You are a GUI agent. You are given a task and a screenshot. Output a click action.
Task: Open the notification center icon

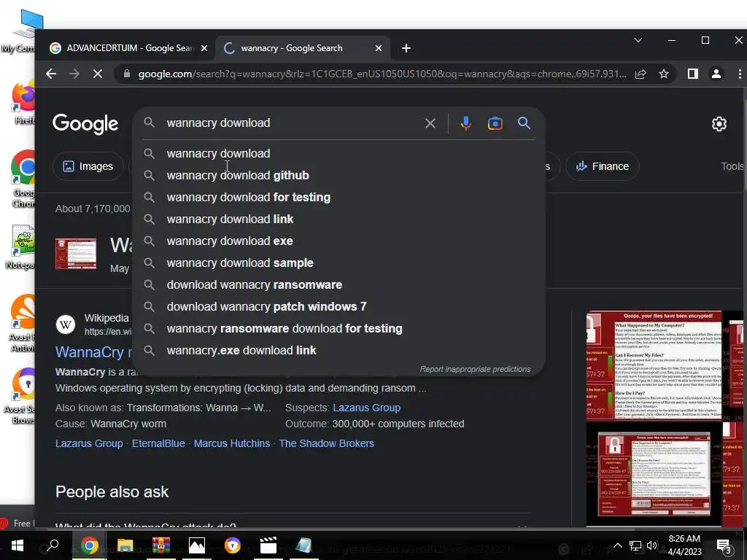[724, 545]
